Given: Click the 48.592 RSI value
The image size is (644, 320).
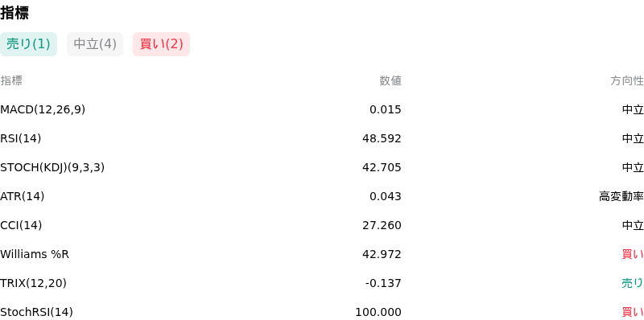Looking at the screenshot, I should (x=382, y=138).
